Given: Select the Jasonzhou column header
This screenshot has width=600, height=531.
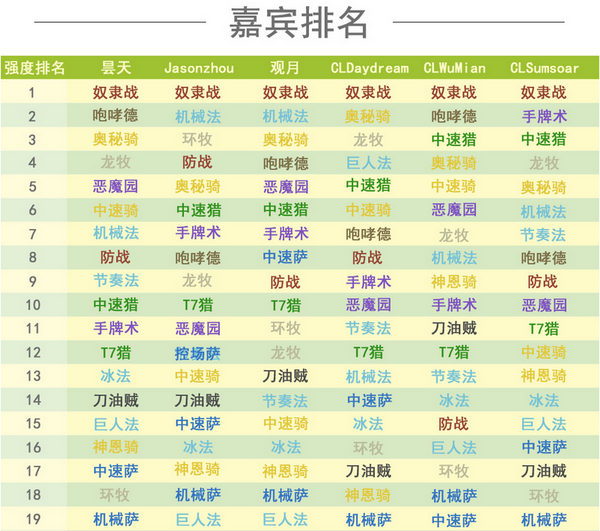Looking at the screenshot, I should pos(199,68).
